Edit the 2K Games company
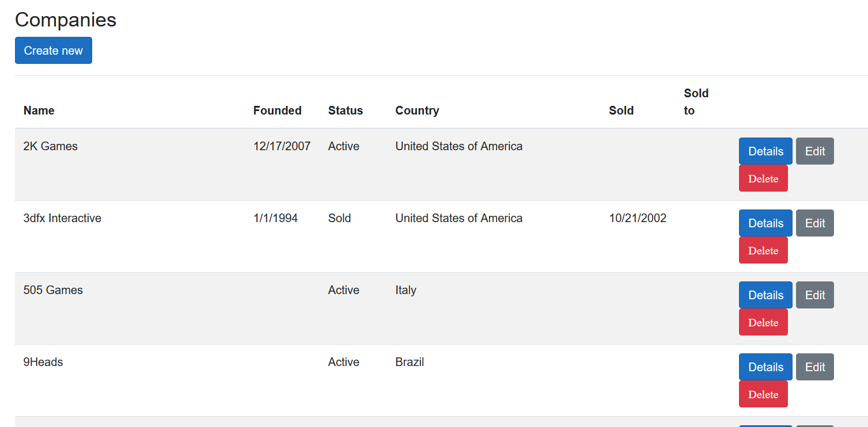This screenshot has width=868, height=427. (x=814, y=151)
